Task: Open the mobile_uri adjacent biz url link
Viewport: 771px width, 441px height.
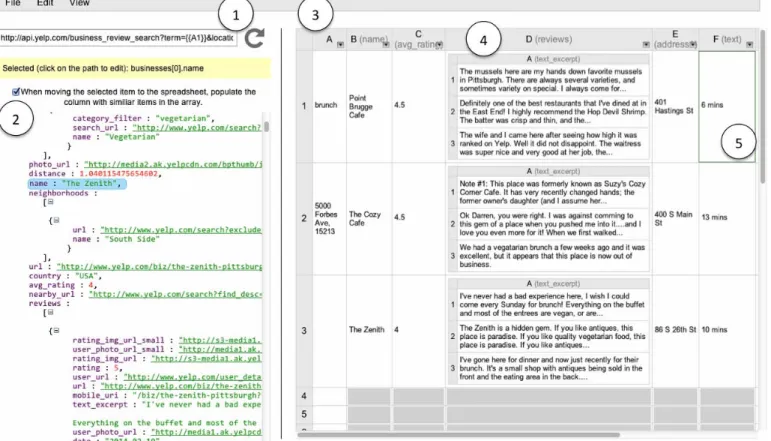Action: [x=181, y=386]
